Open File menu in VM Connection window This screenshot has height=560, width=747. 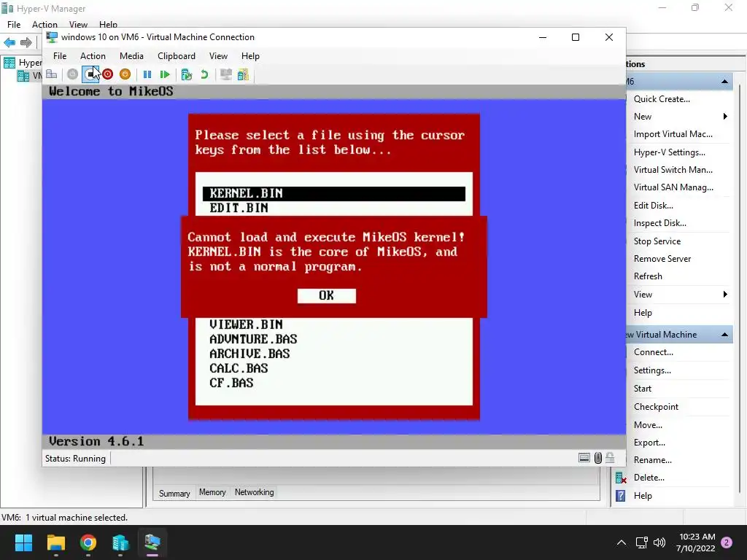click(60, 56)
